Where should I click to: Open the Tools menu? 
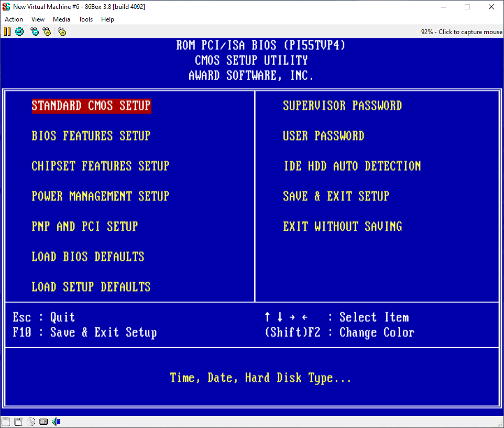click(85, 19)
